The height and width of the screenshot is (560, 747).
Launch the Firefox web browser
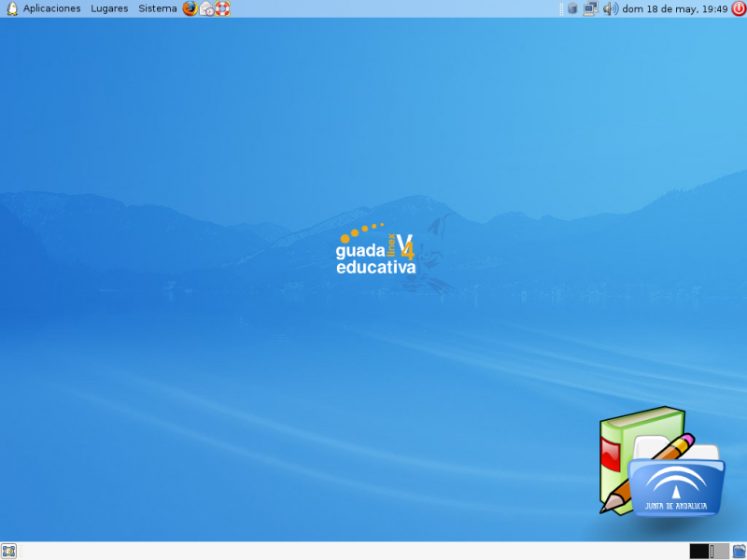(x=190, y=8)
